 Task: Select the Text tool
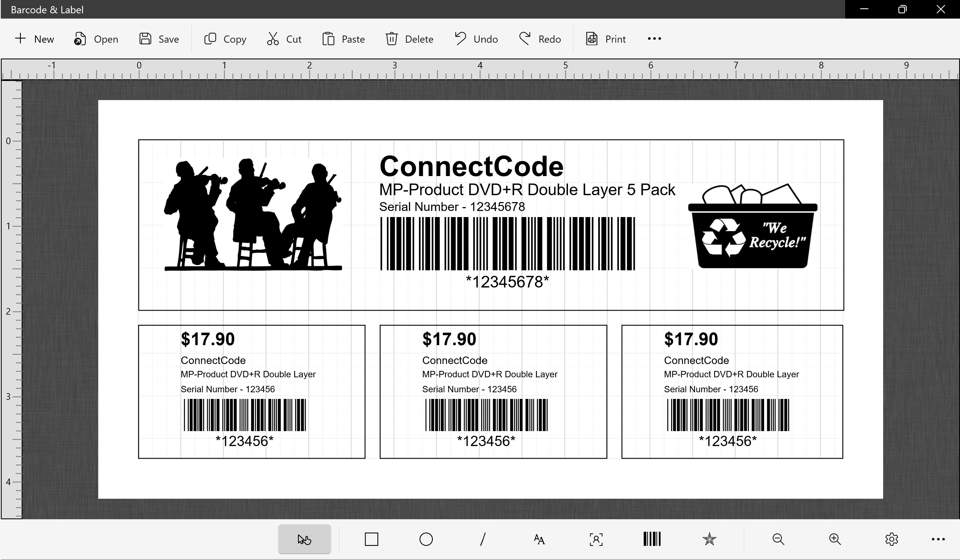(539, 539)
